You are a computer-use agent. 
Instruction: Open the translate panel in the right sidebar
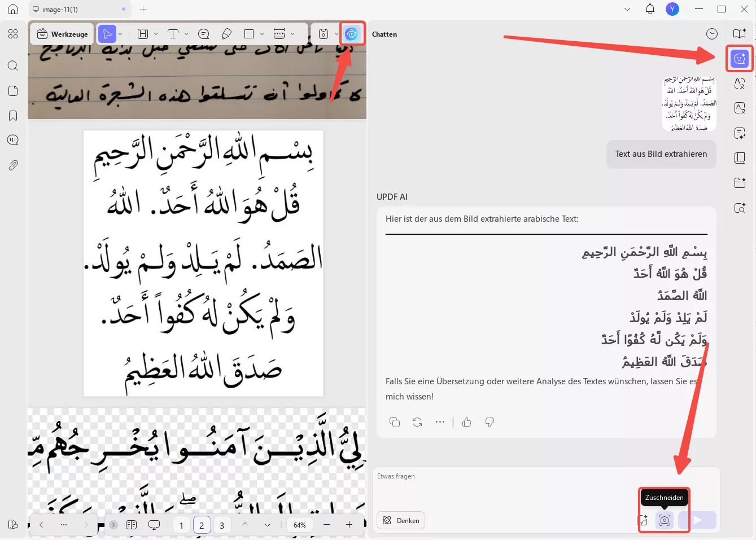pyautogui.click(x=740, y=83)
